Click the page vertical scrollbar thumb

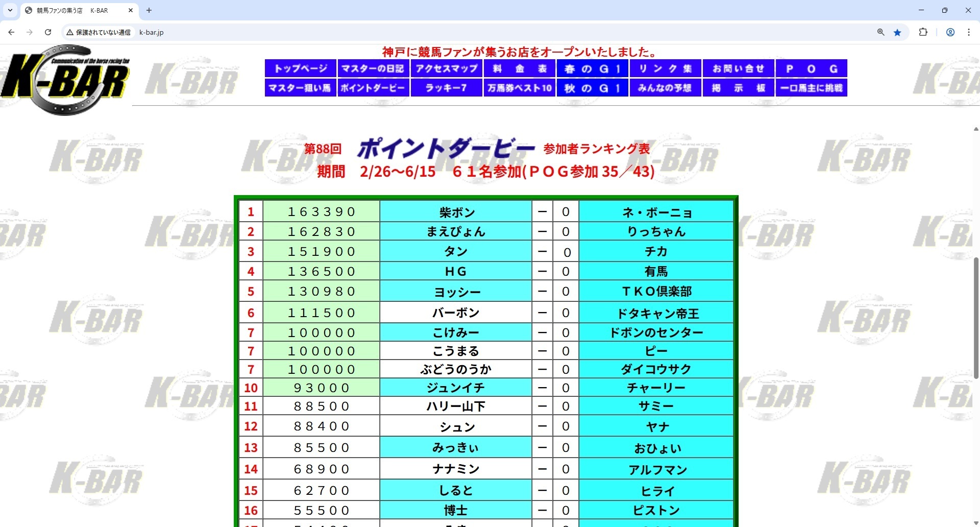point(976,318)
